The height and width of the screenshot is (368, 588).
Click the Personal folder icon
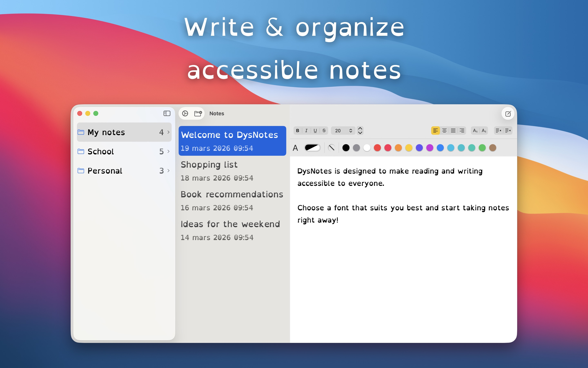coord(81,171)
